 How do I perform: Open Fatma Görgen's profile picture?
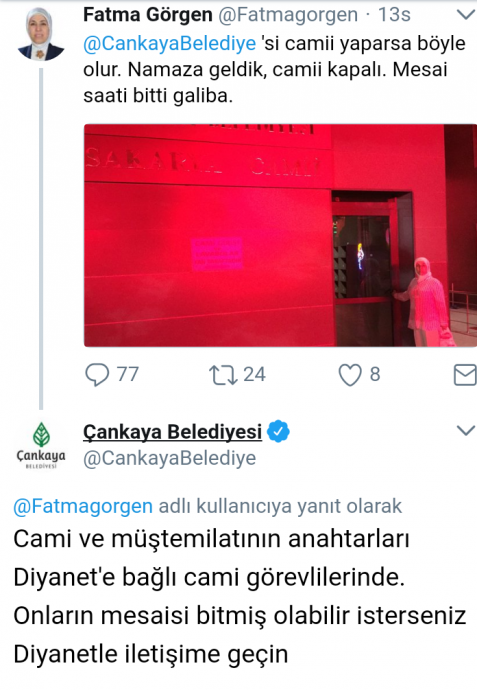[40, 34]
